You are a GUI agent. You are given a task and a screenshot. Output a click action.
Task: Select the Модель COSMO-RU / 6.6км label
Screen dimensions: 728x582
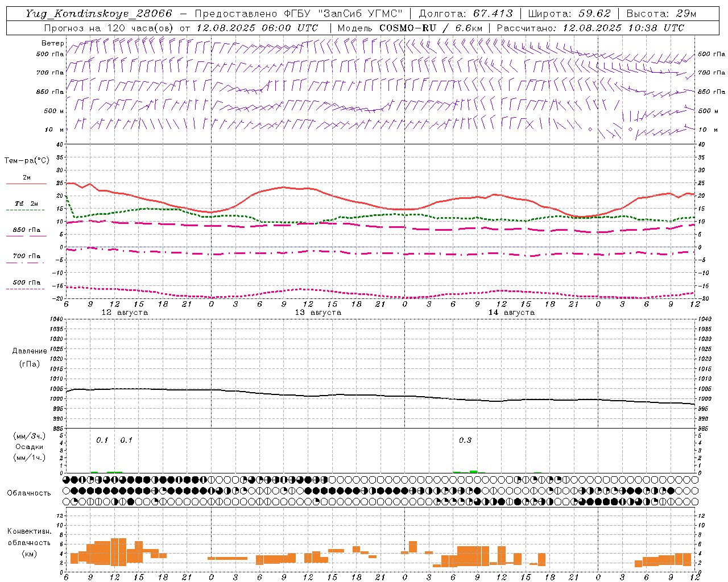(x=410, y=28)
